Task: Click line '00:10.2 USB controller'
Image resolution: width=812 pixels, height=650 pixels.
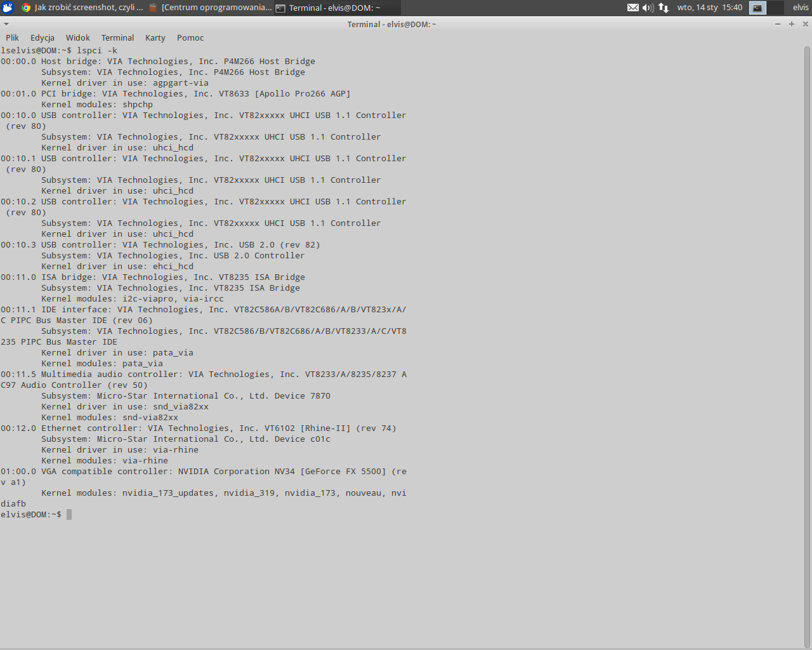Action: 204,201
